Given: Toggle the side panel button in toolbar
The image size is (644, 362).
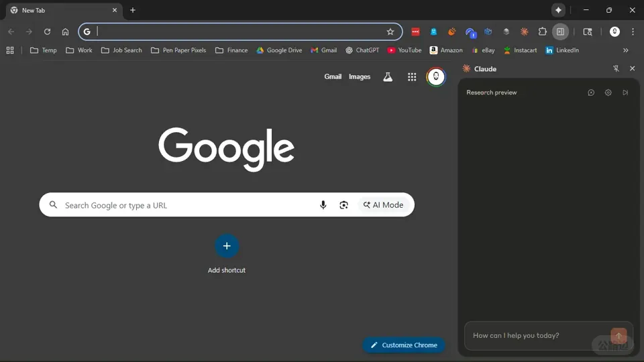Looking at the screenshot, I should tap(560, 32).
